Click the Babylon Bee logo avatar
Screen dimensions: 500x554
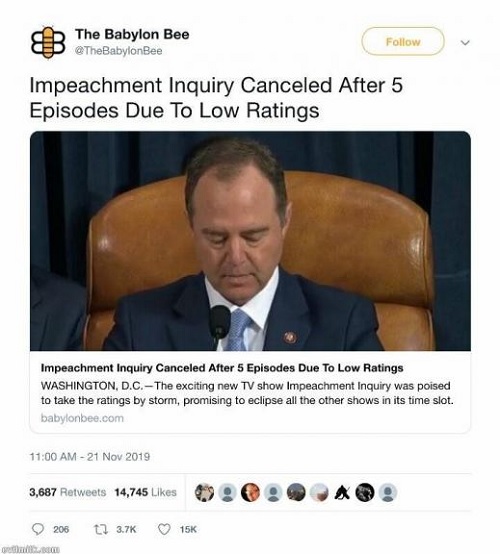[x=48, y=43]
